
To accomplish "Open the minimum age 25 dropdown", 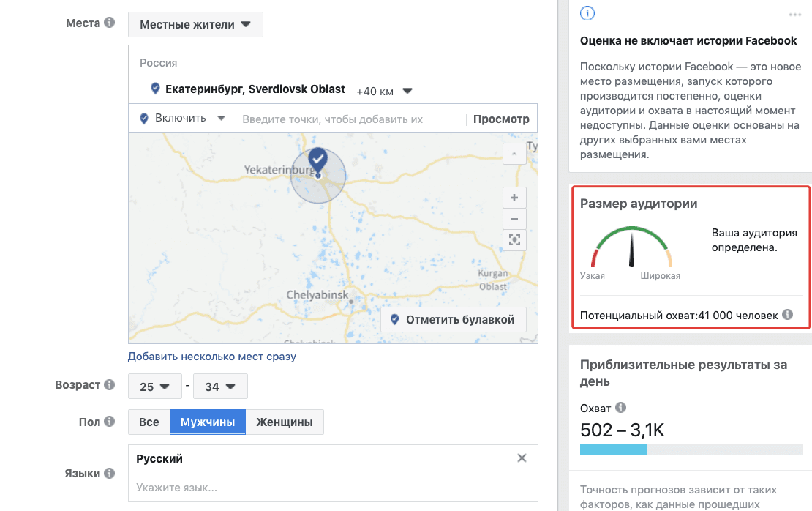I will pos(155,386).
